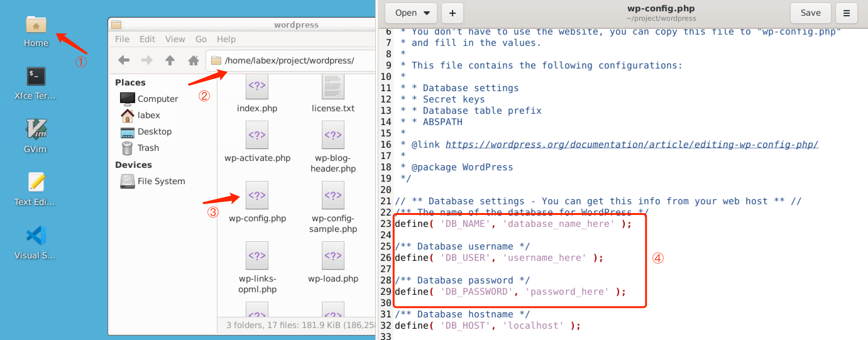
Task: Open the File menu in the file manager
Action: click(122, 39)
